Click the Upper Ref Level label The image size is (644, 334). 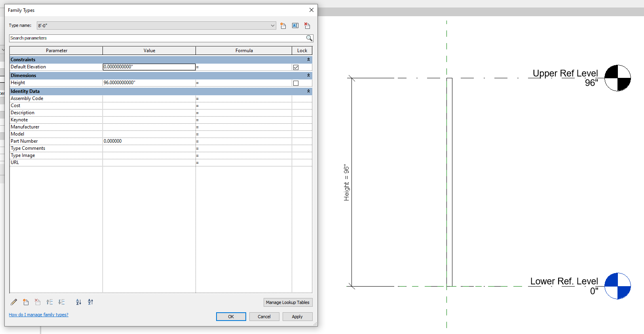coord(565,73)
